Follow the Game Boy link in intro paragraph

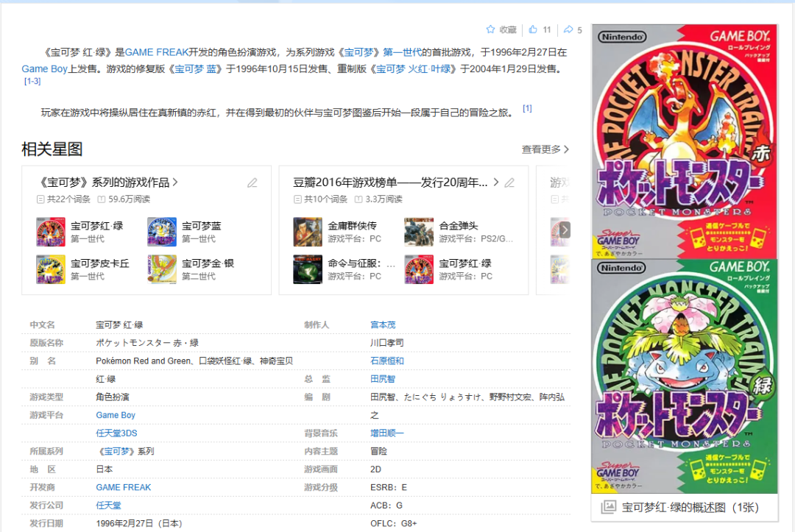pos(45,69)
